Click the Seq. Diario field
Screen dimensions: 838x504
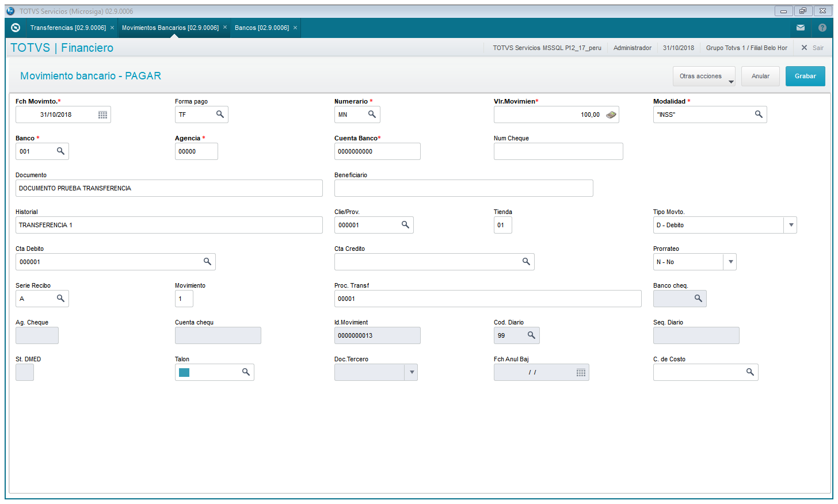pos(696,335)
